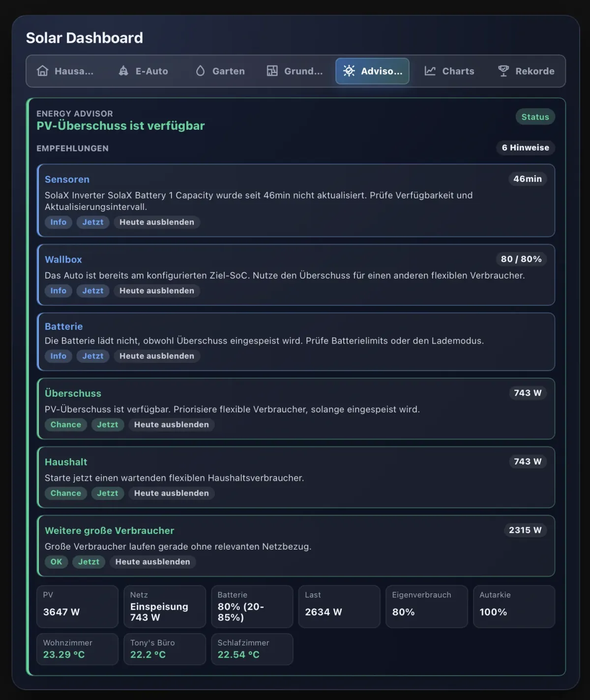This screenshot has height=700, width=590.
Task: Hide the Batterie recommendation for today
Action: point(157,356)
